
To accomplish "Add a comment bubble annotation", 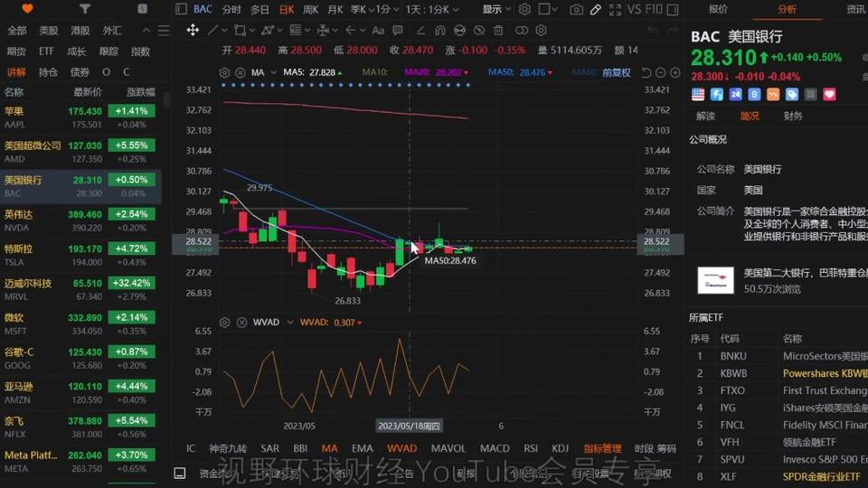I will coord(398,31).
